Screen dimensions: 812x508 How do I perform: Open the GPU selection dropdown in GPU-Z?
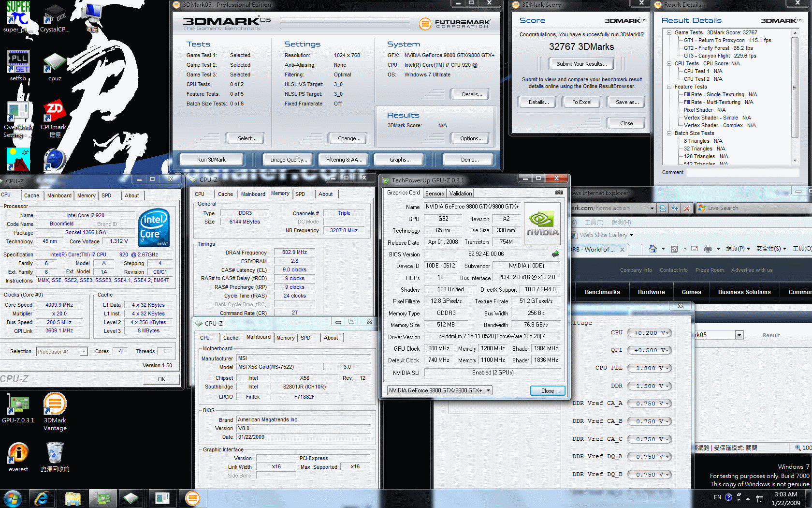[x=439, y=390]
